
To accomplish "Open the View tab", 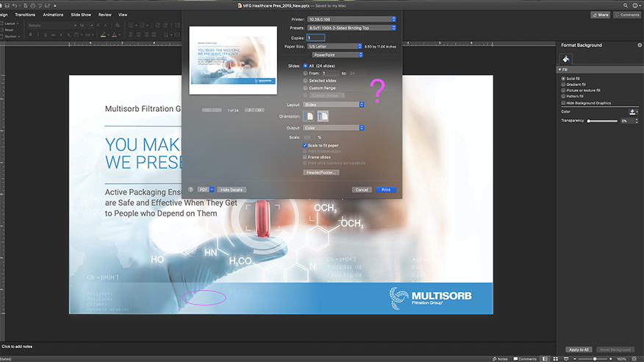I will click(123, 15).
